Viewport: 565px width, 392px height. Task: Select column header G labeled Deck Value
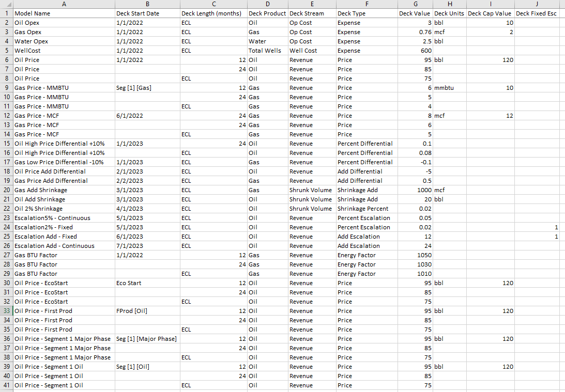pos(415,4)
